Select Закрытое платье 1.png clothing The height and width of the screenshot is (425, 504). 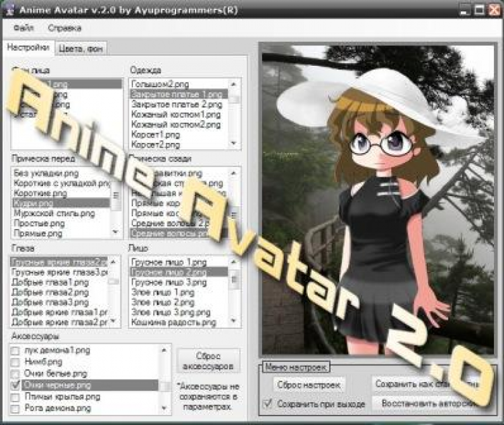178,94
